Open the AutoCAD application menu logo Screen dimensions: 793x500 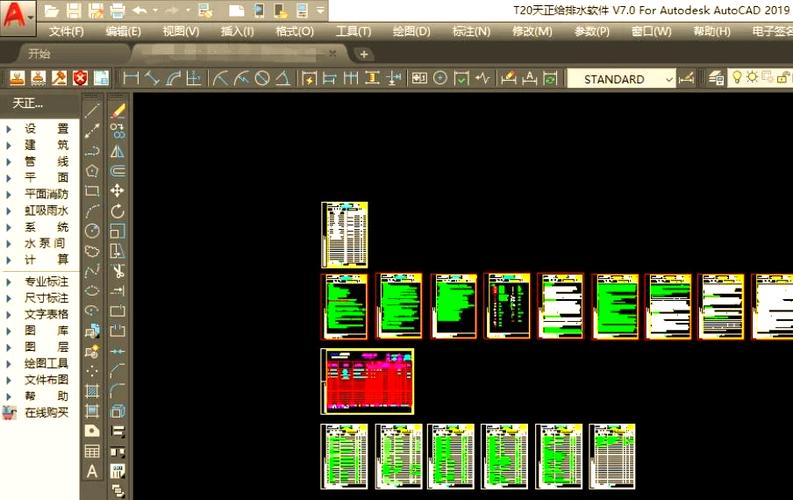18,17
